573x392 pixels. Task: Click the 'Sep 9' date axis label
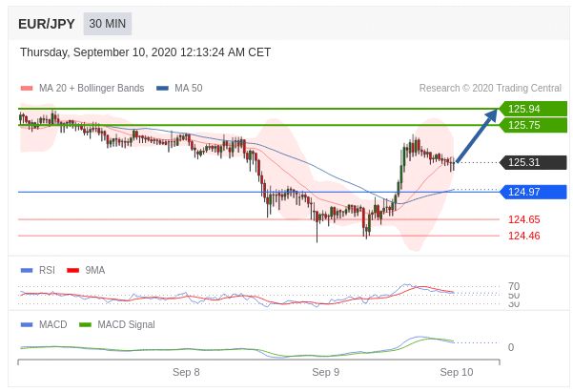326,372
